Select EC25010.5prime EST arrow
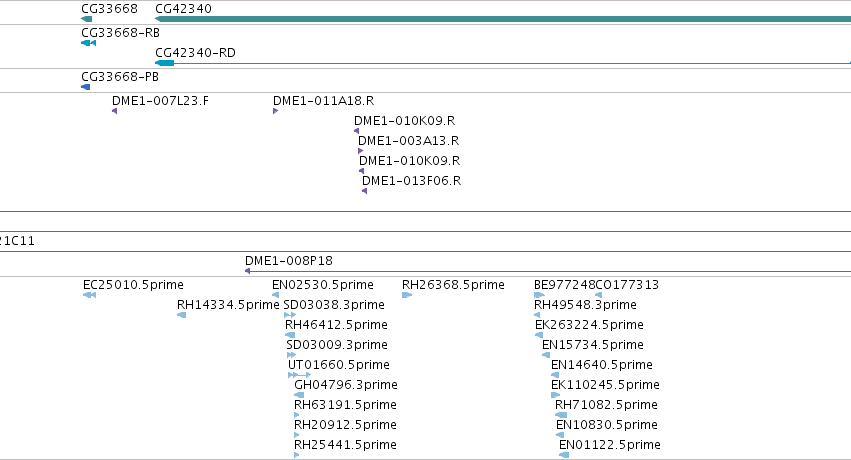The width and height of the screenshot is (851, 460). point(90,295)
